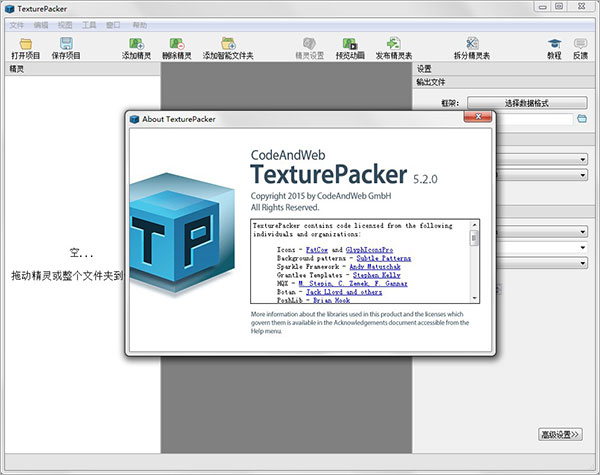Open the FatCow link in the credits
Viewport: 600px width, 475px height.
[317, 250]
